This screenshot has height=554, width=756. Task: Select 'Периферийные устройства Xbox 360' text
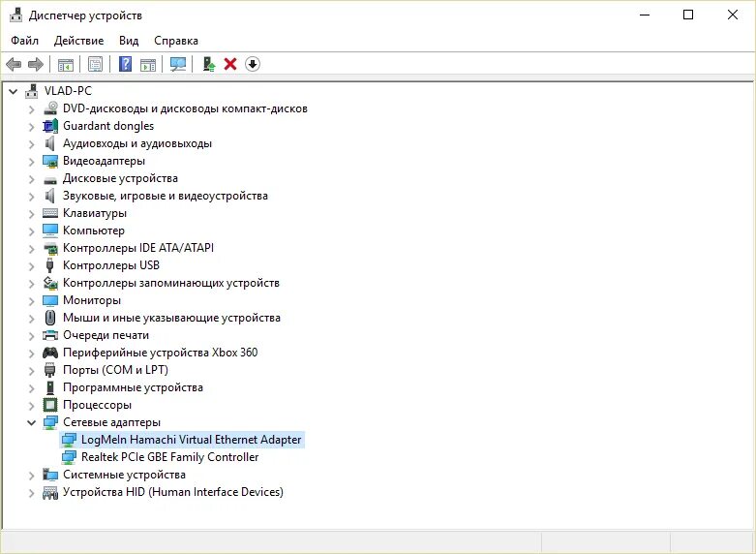tap(160, 353)
